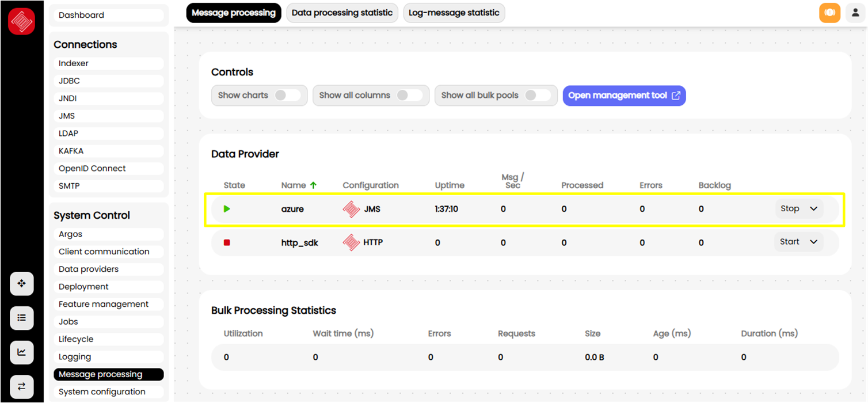Click the four-arrows move icon in left rail
Viewport: 868px width, 403px height.
pyautogui.click(x=22, y=284)
